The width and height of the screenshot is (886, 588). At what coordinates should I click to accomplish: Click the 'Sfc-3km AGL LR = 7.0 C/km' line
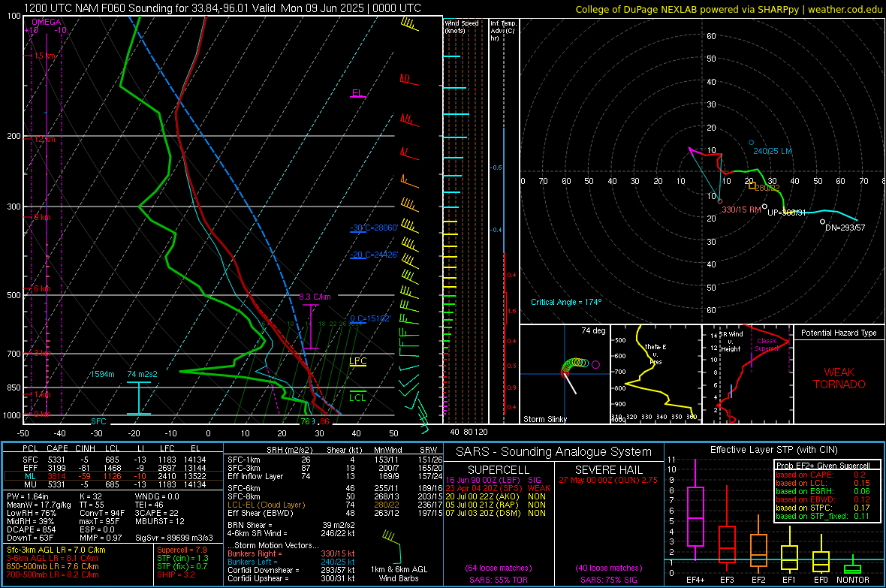pyautogui.click(x=56, y=550)
